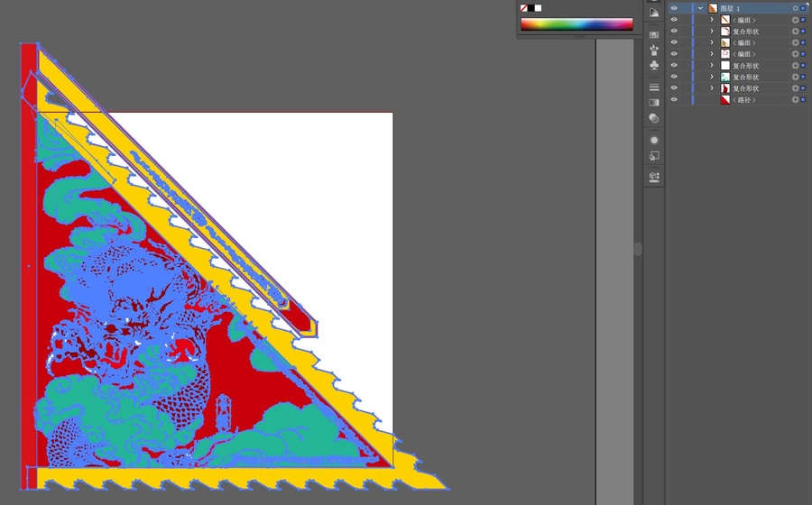
Task: Click the 图层 1 layer thumbnail
Action: pos(713,8)
